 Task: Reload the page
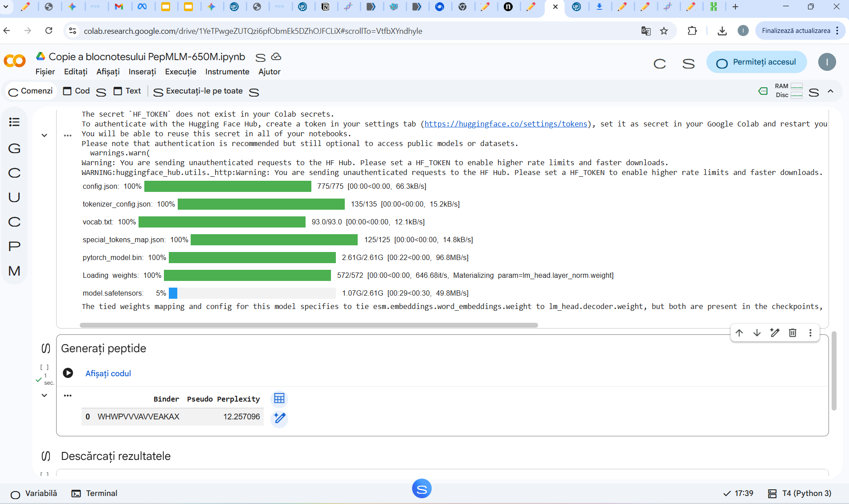pyautogui.click(x=49, y=31)
